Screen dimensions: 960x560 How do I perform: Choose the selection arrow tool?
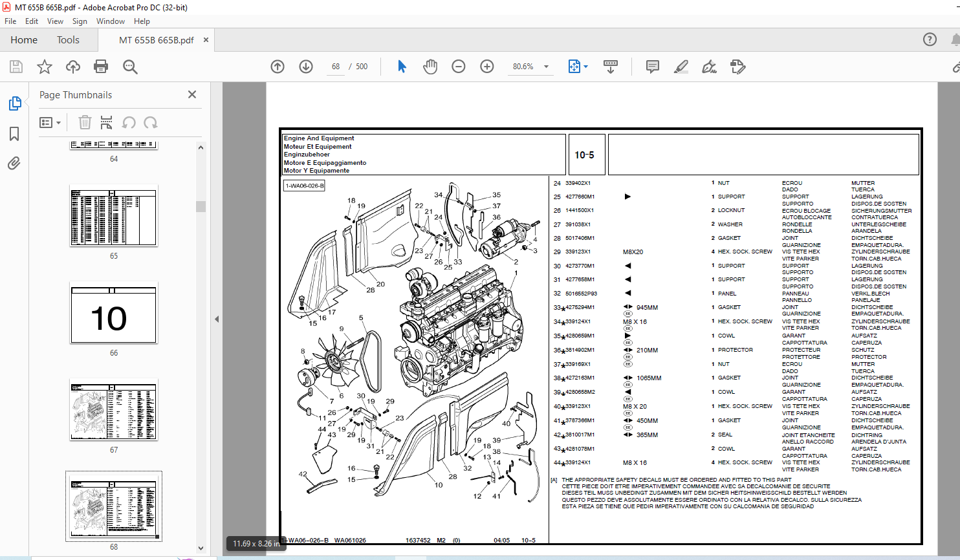pyautogui.click(x=402, y=67)
